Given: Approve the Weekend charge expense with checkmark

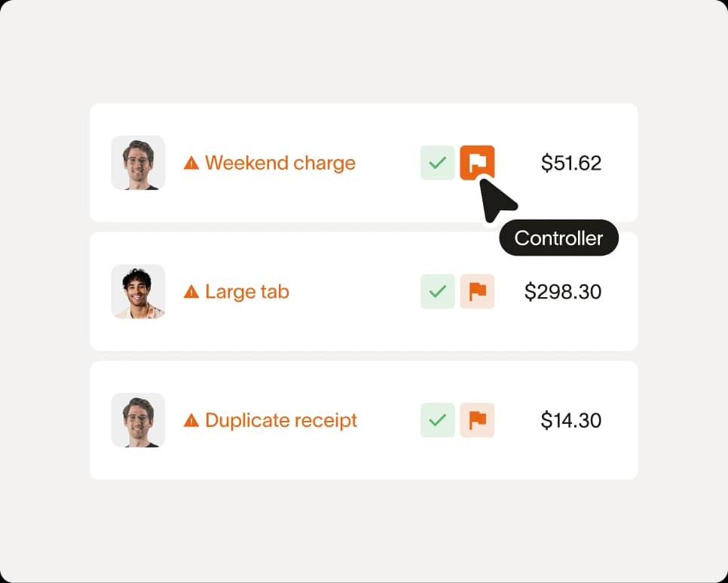Looking at the screenshot, I should point(437,163).
